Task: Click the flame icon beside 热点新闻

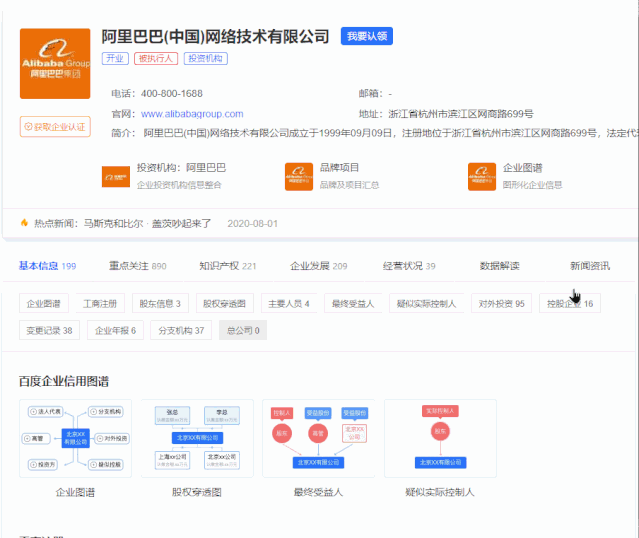Action: click(24, 223)
